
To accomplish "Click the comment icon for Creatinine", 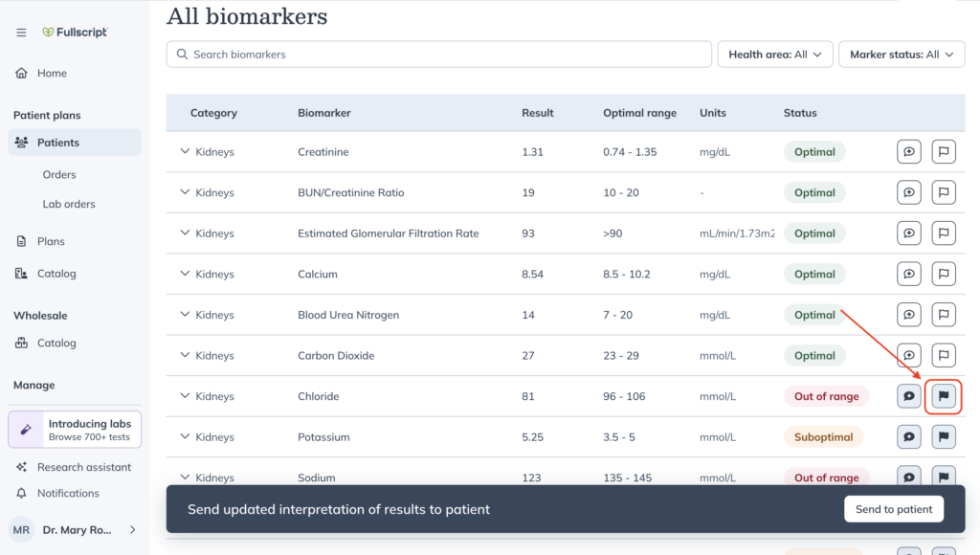I will [x=909, y=152].
